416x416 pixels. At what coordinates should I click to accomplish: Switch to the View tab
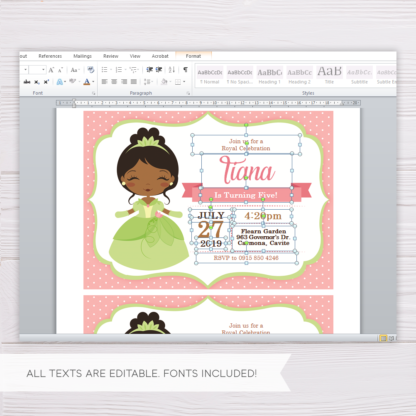click(135, 56)
